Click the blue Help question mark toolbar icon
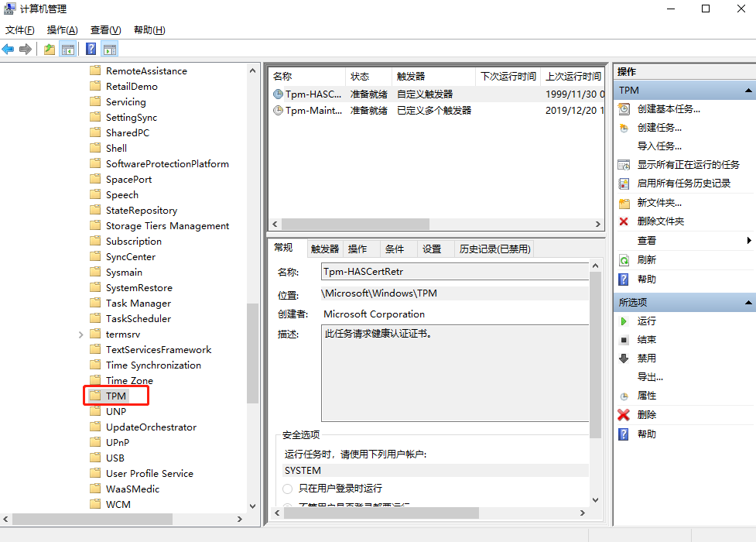Viewport: 756px width, 542px height. 91,50
